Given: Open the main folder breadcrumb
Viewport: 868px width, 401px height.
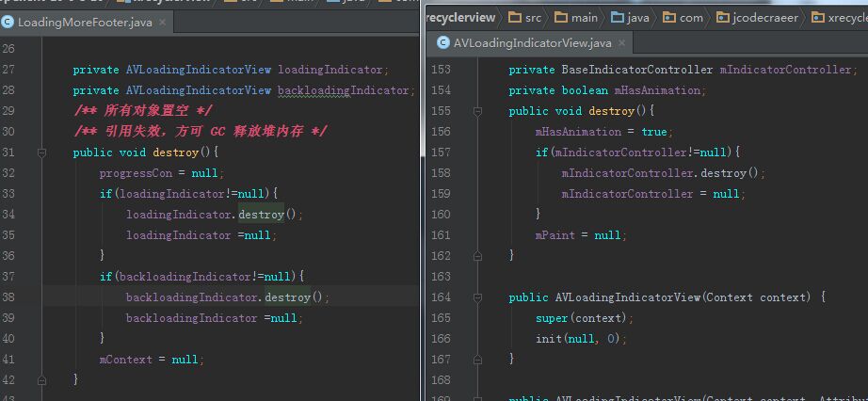Looking at the screenshot, I should coord(576,18).
